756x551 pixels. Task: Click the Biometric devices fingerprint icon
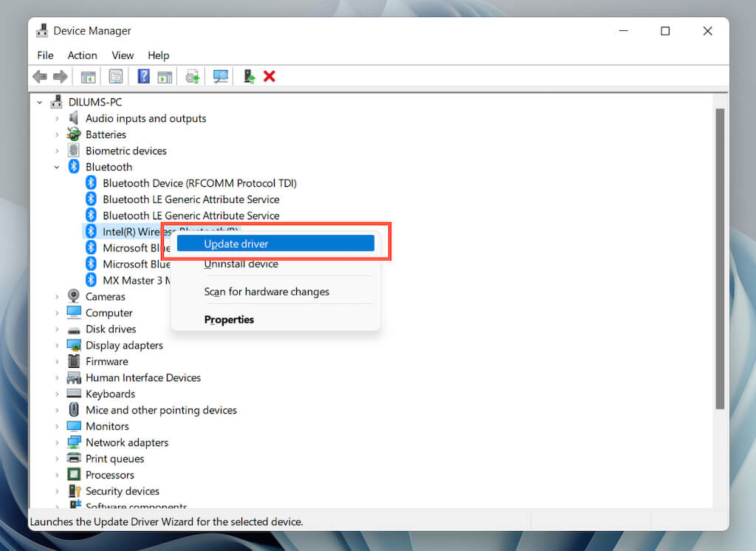(x=73, y=151)
